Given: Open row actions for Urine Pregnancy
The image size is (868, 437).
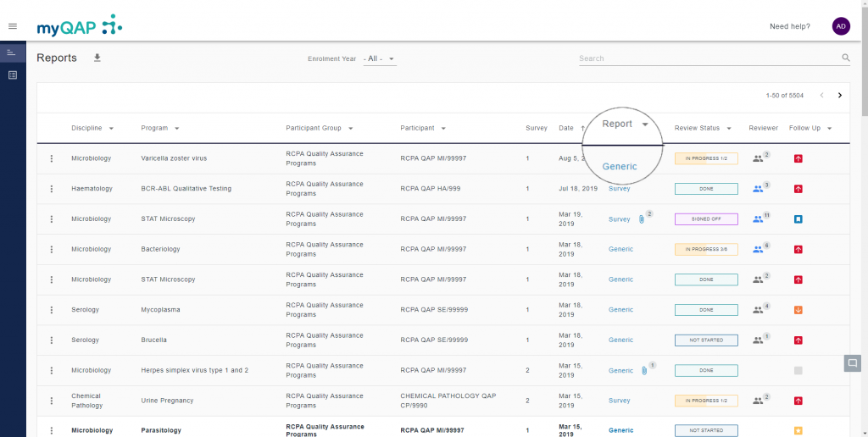Looking at the screenshot, I should [52, 401].
